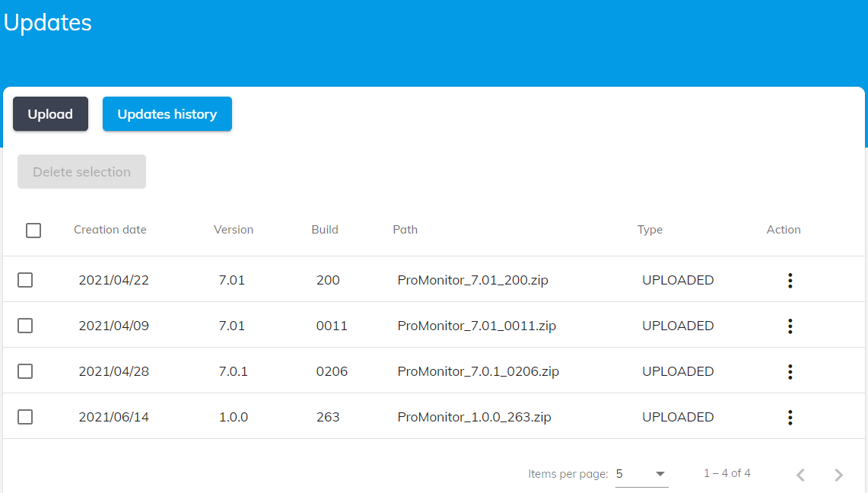Toggle the select-all checkbox in header

[x=33, y=231]
